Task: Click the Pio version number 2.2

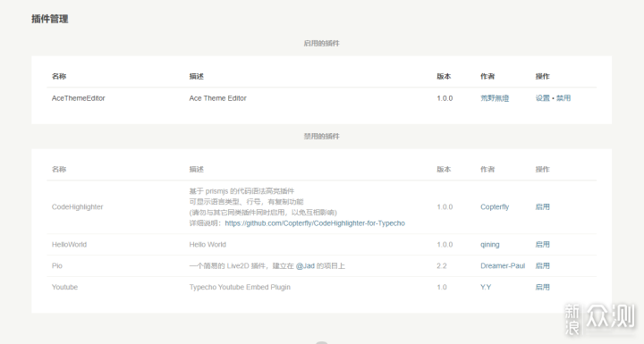Action: [442, 266]
